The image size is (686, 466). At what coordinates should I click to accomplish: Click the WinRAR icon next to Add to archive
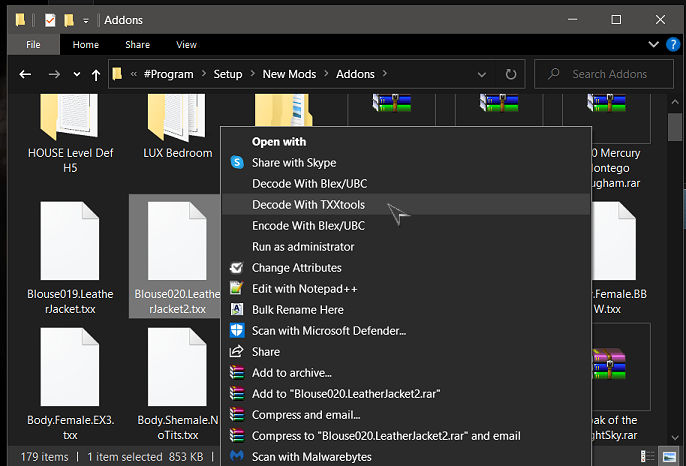pos(237,372)
